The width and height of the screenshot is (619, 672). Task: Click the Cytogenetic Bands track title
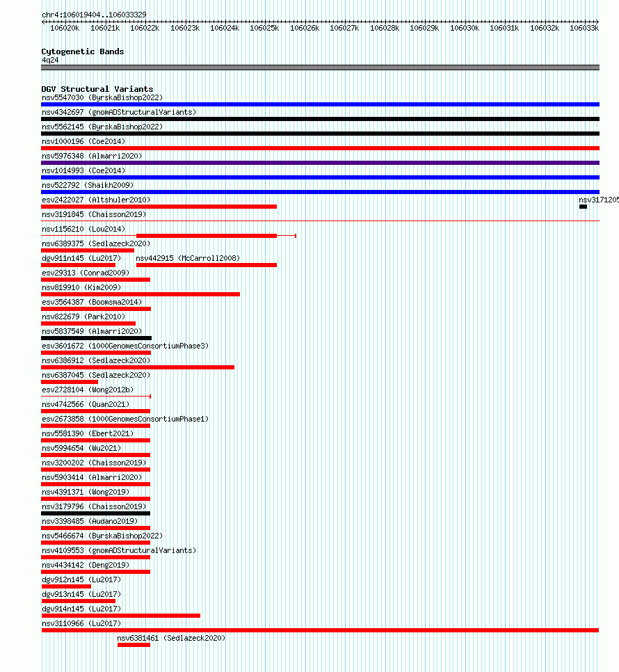83,51
